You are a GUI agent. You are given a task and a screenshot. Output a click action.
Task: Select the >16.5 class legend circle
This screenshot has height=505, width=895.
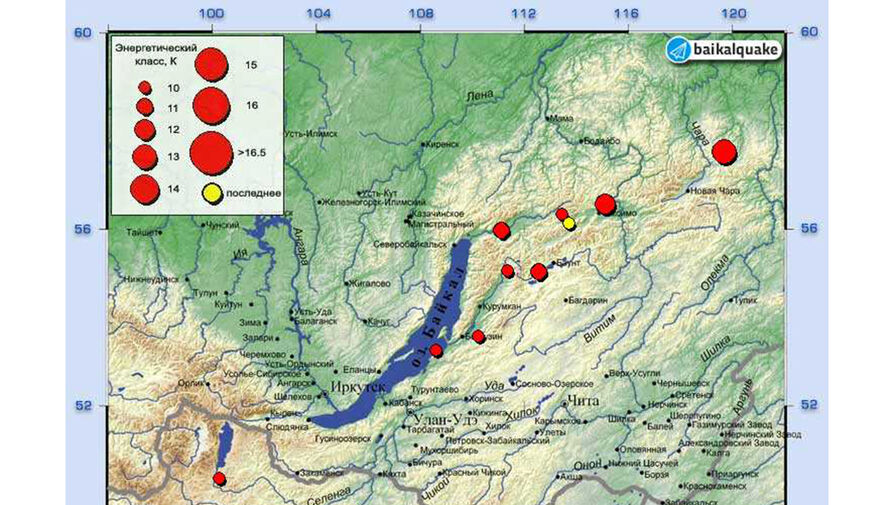click(211, 152)
